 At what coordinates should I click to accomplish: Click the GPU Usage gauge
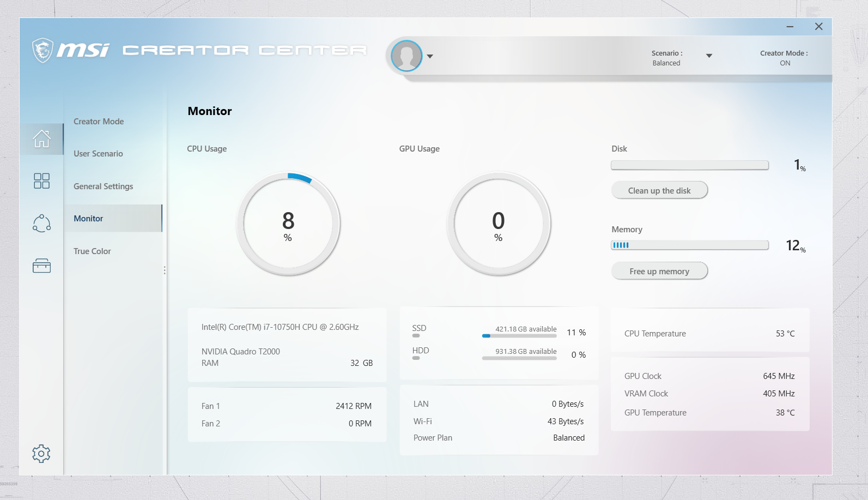point(498,224)
